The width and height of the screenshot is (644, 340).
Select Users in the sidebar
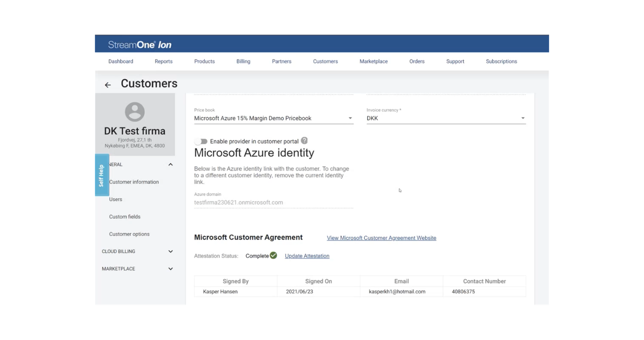[x=116, y=199]
